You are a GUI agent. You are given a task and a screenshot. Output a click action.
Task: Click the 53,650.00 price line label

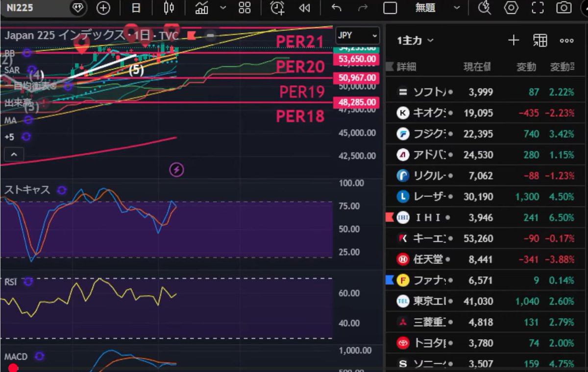[x=356, y=59]
